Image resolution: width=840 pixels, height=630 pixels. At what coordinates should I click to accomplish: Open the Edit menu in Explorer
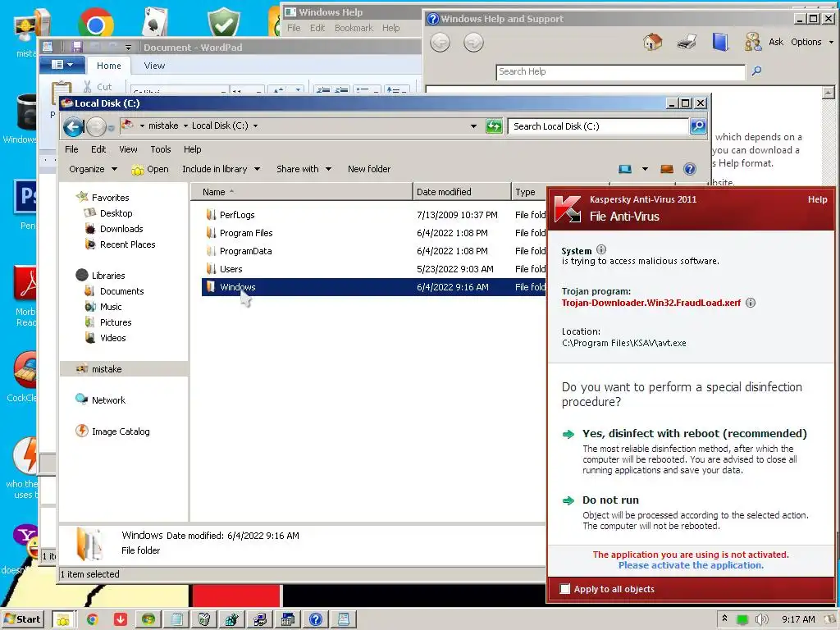(98, 149)
